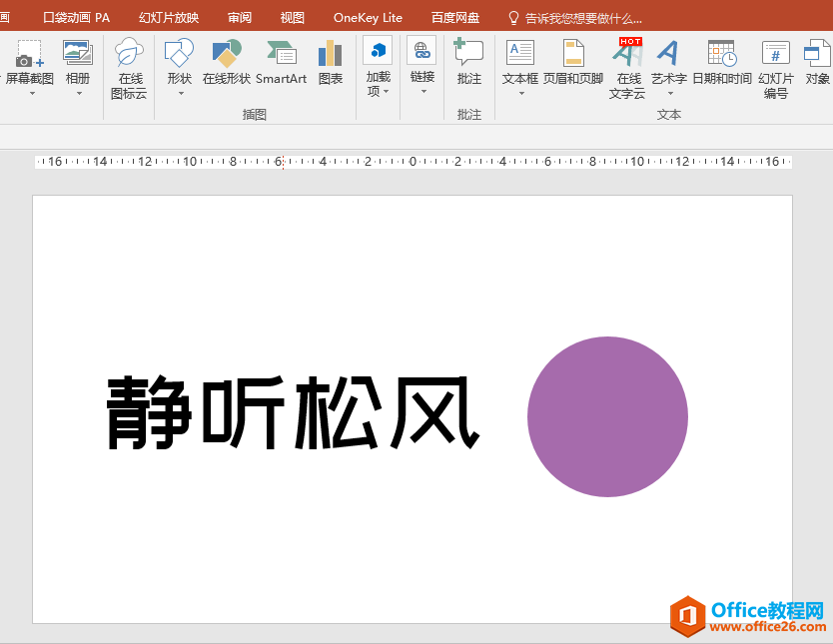The image size is (833, 644).
Task: Click the Tell Me search box
Action: [577, 17]
